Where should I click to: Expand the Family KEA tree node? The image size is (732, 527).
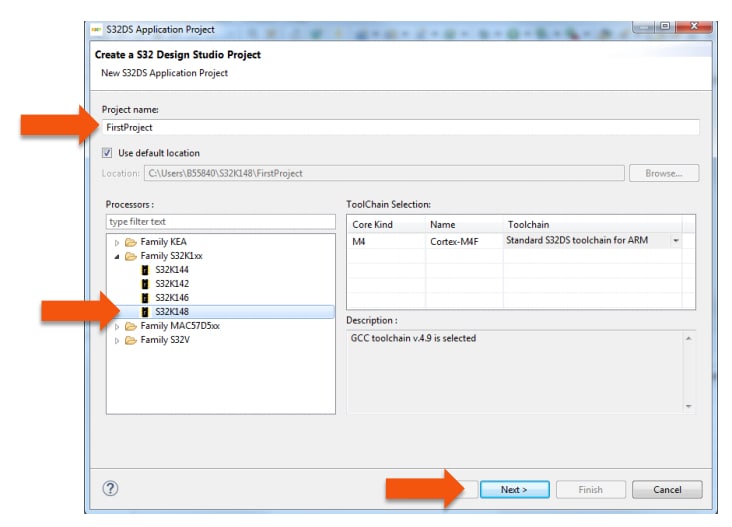click(117, 242)
